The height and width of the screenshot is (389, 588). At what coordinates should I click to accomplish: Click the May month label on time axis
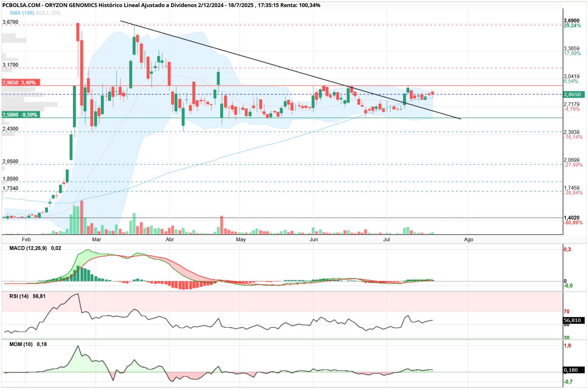coord(241,240)
